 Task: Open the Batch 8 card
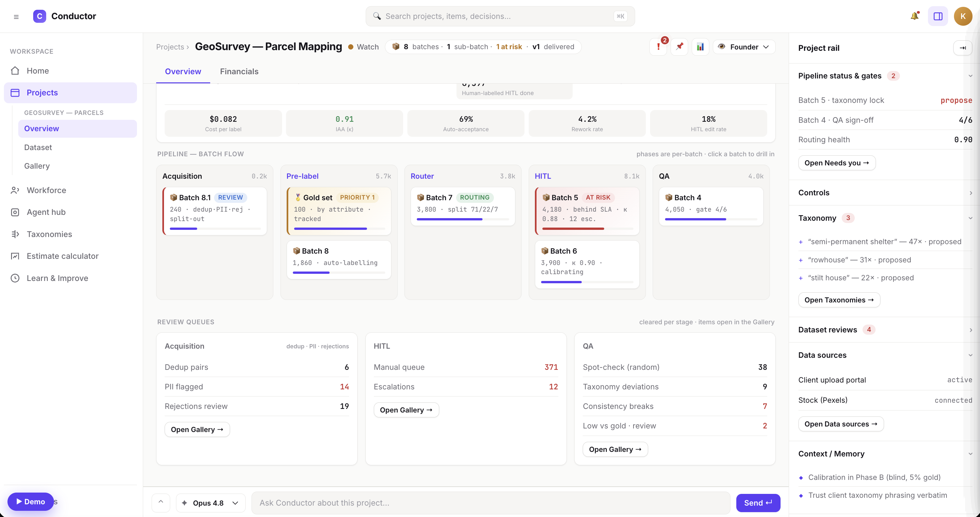[339, 260]
